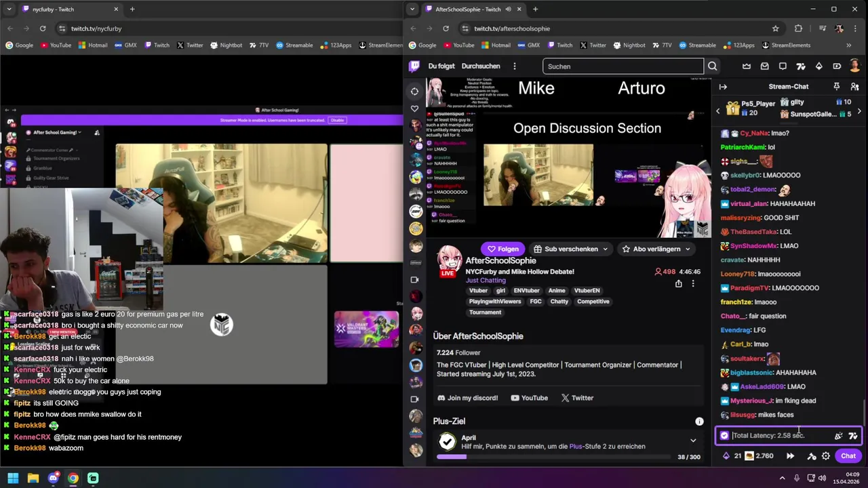This screenshot has height=488, width=868.
Task: Click the party popper icon in chat input
Action: [839, 436]
